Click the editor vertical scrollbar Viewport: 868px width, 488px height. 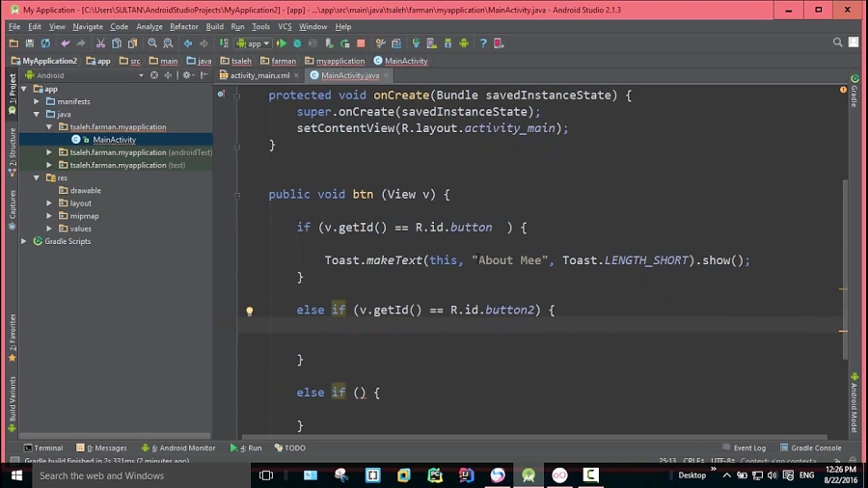point(845,268)
